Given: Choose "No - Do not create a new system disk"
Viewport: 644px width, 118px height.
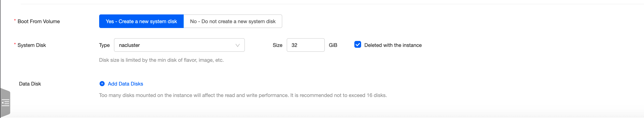Looking at the screenshot, I should [233, 21].
